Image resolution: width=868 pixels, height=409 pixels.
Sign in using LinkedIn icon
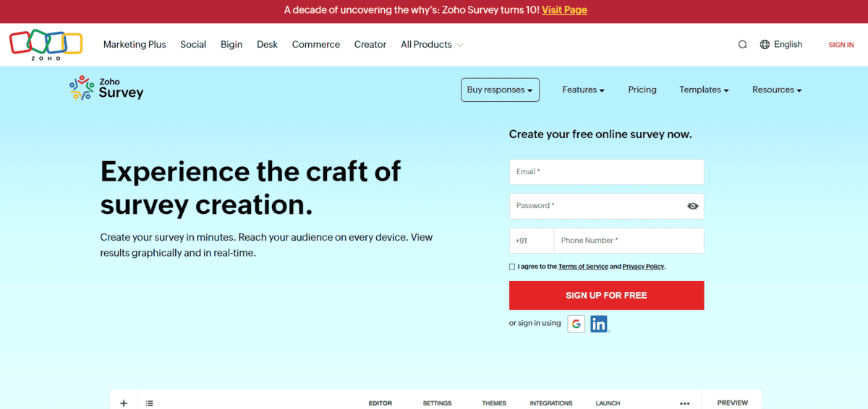[x=598, y=324]
